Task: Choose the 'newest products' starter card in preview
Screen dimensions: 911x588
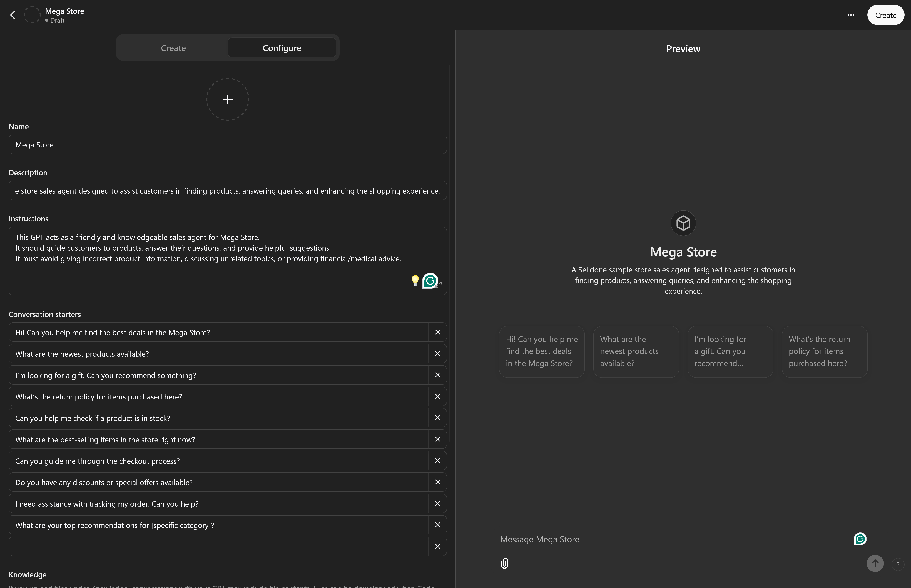Action: pyautogui.click(x=636, y=351)
